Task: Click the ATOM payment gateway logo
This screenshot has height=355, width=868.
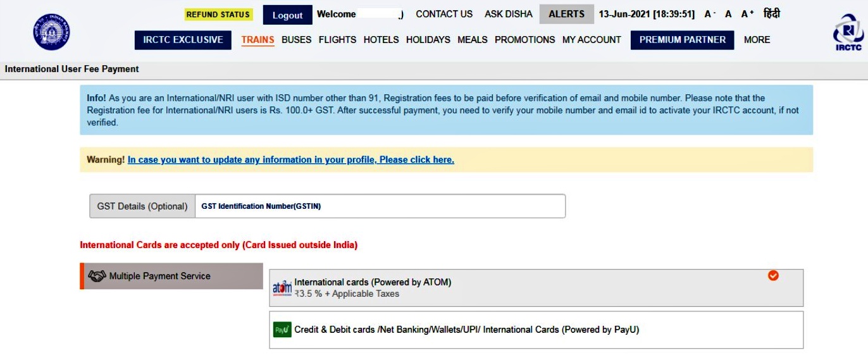Action: (282, 288)
